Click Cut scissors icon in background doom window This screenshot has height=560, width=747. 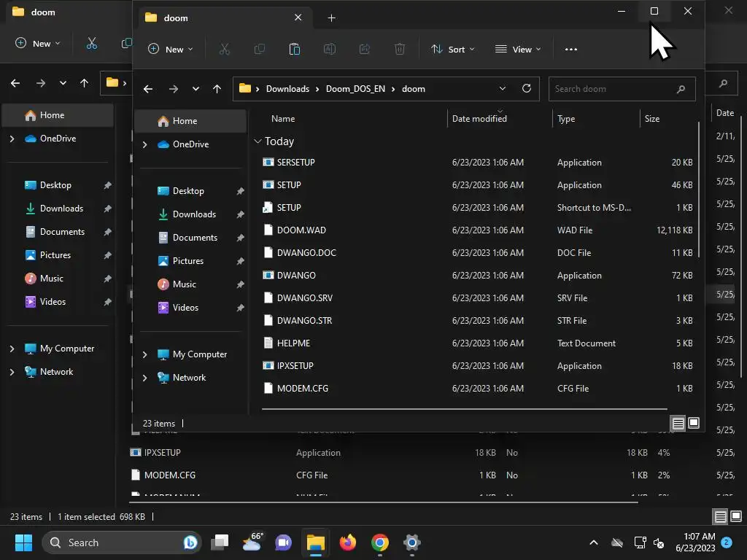pos(91,43)
